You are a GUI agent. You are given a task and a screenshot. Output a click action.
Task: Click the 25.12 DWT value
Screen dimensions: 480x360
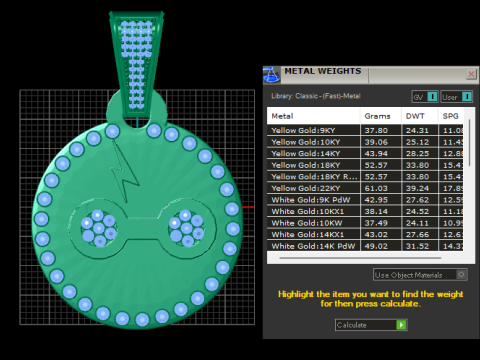point(417,142)
